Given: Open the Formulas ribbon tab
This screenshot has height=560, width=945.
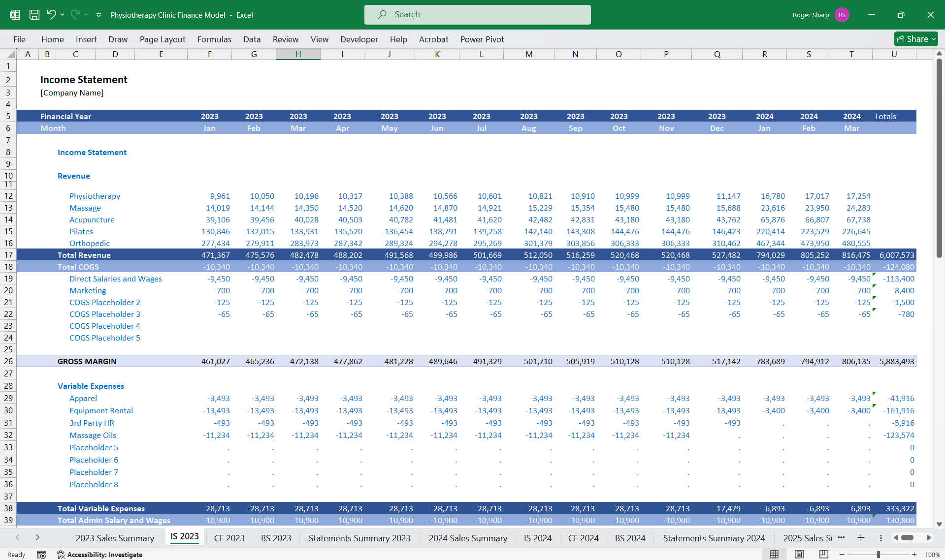Looking at the screenshot, I should [214, 39].
